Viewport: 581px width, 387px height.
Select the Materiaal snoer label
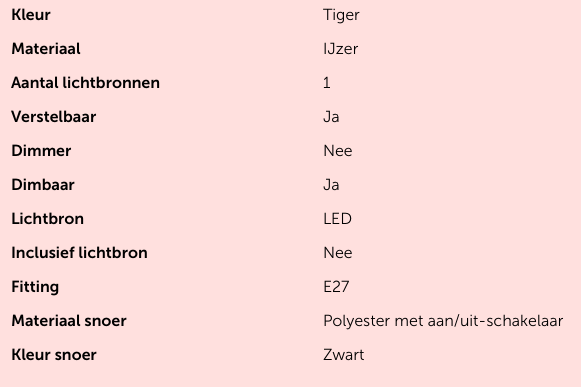click(x=69, y=321)
